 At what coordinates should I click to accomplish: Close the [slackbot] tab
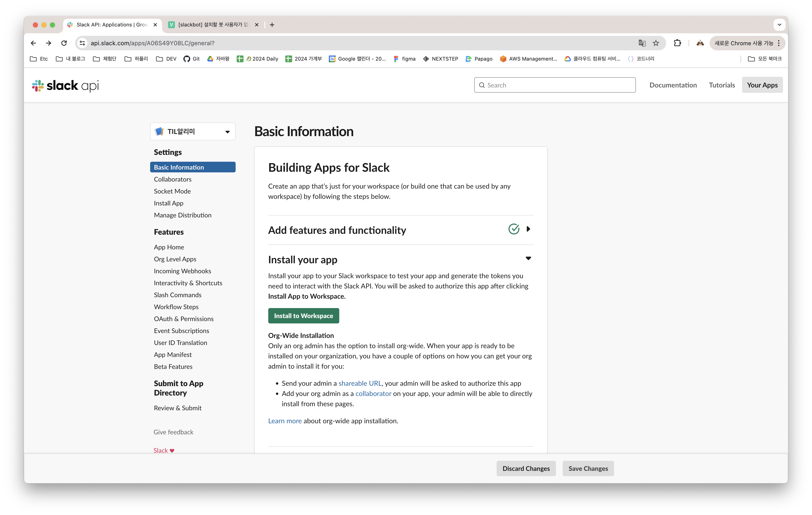257,25
